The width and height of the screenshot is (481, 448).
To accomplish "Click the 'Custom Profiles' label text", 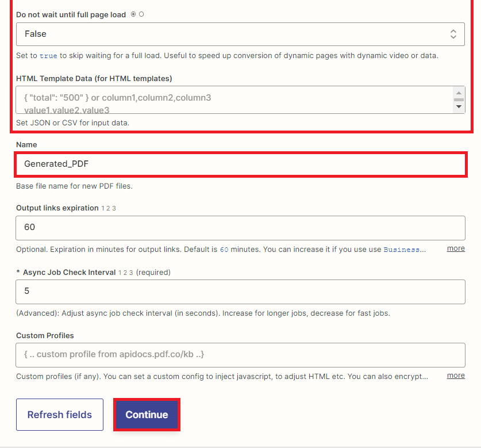I will pyautogui.click(x=45, y=335).
